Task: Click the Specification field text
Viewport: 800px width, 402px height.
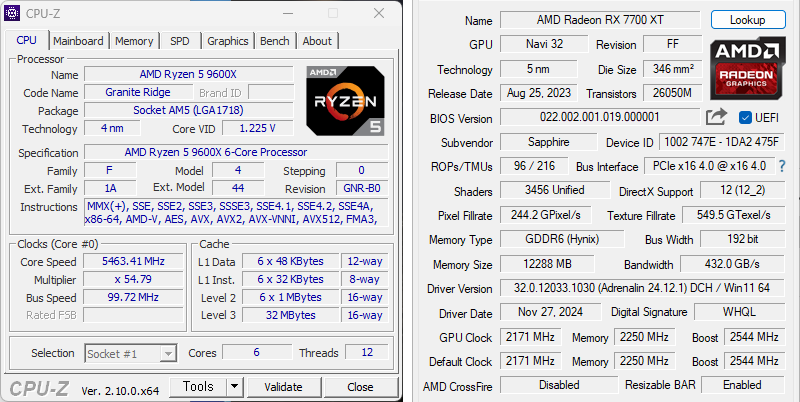Action: [x=236, y=152]
